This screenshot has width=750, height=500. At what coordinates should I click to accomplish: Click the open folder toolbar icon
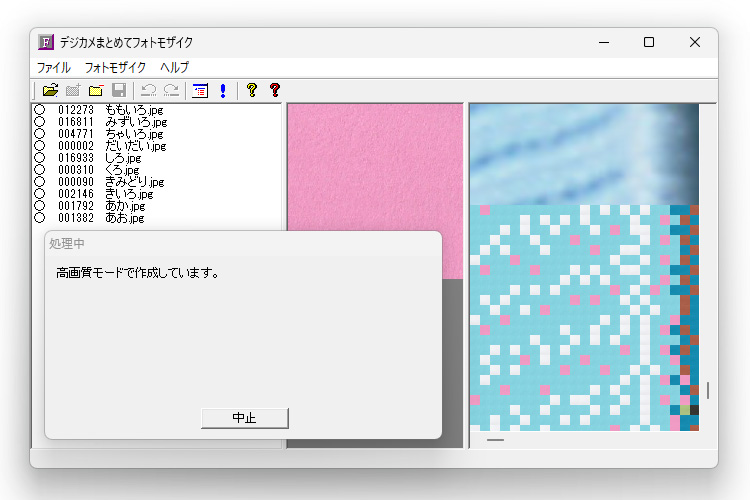click(50, 91)
